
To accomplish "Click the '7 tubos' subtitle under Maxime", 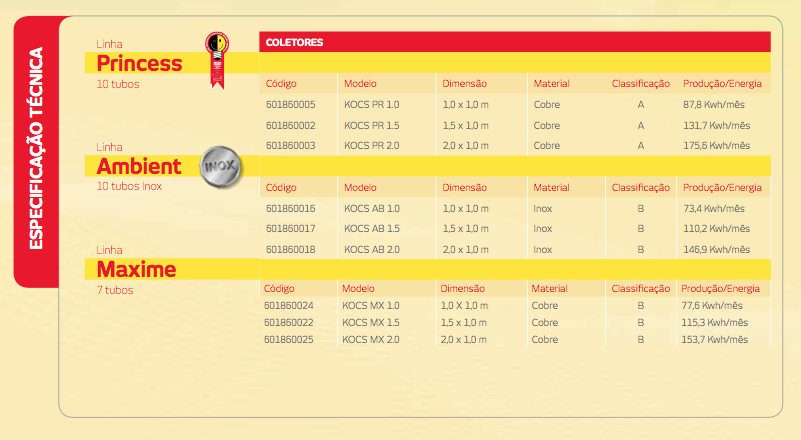I will pos(115,290).
